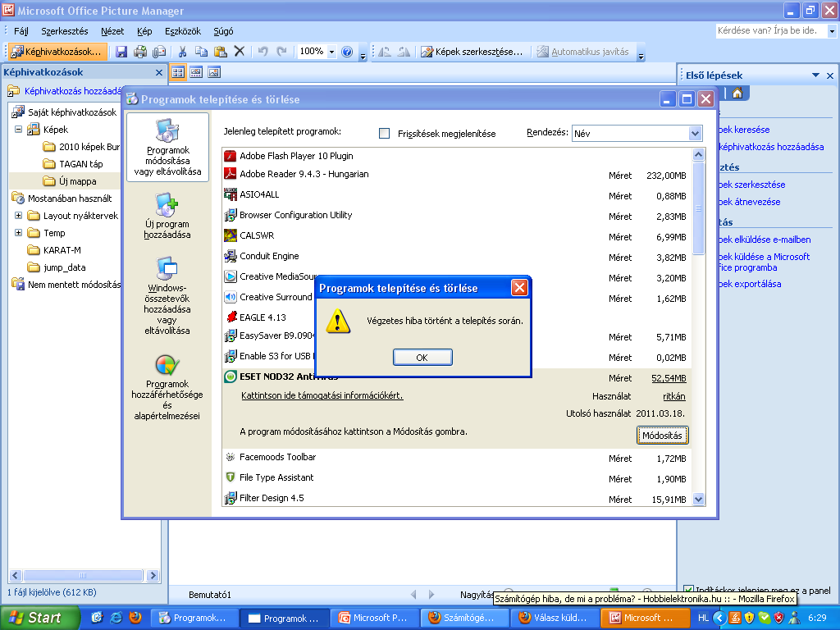Select Új program hozzáadása icon
The image size is (840, 630).
pos(167,217)
